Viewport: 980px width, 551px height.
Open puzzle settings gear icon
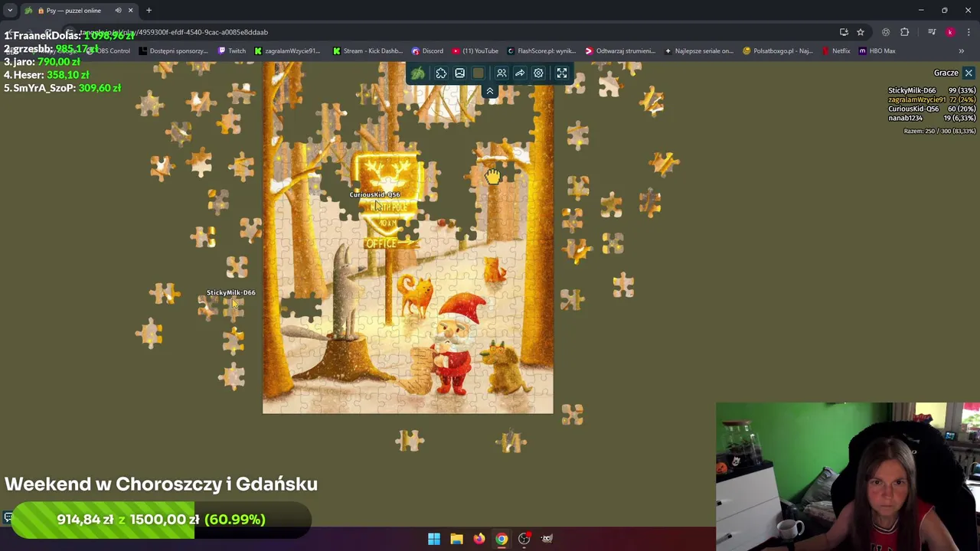[x=538, y=73]
